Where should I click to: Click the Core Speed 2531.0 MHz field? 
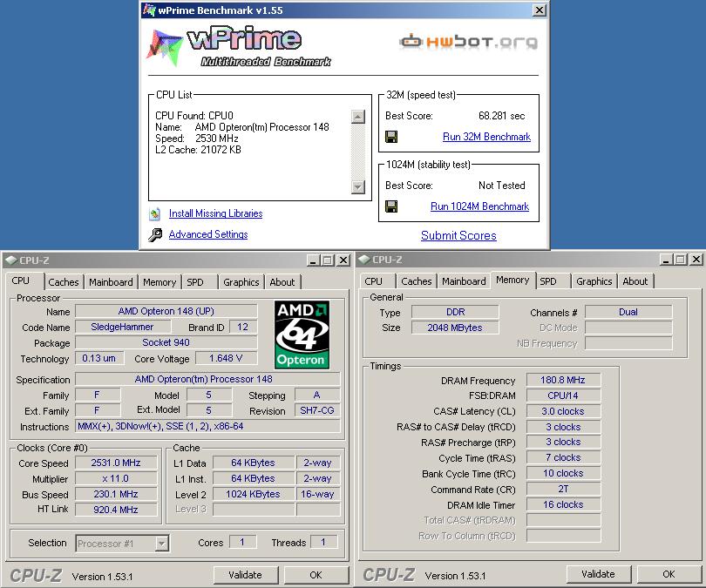coord(116,463)
